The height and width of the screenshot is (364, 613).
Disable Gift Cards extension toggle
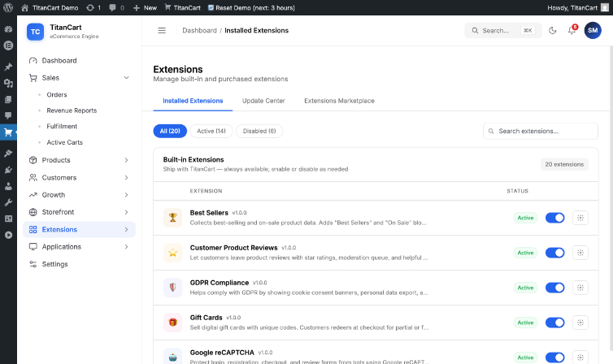[554, 323]
